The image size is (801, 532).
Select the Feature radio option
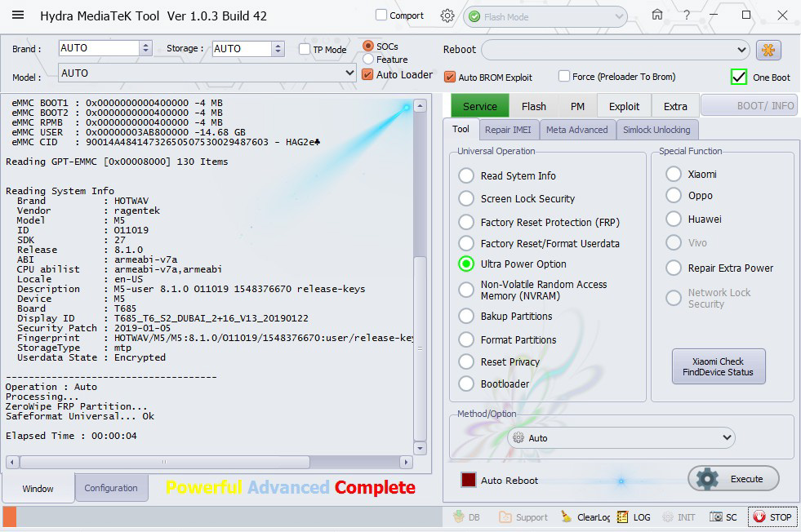(367, 60)
